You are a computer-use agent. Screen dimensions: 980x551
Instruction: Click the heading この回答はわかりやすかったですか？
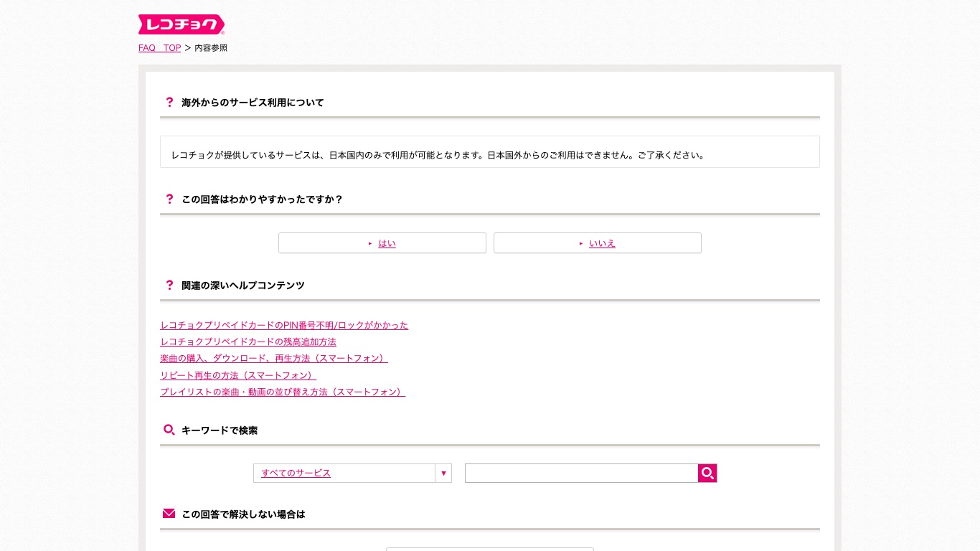click(x=262, y=199)
